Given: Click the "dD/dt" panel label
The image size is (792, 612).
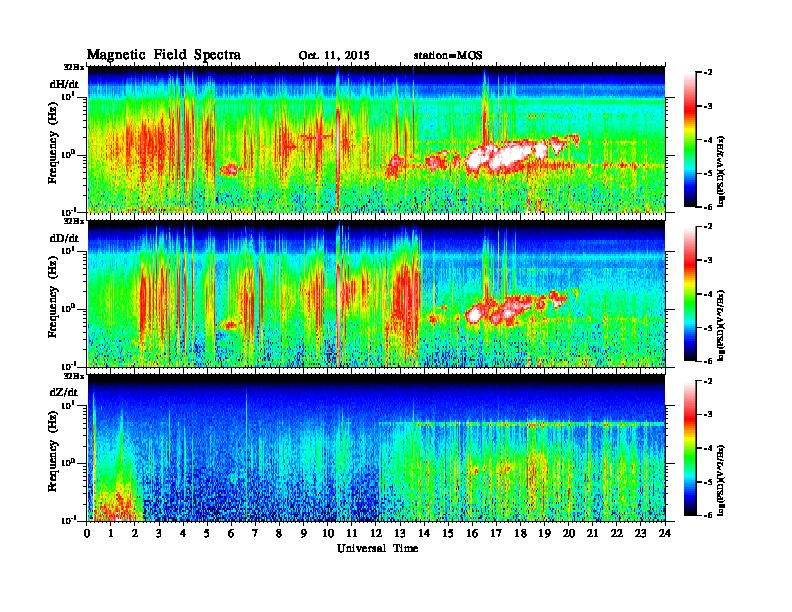Looking at the screenshot, I should [64, 238].
